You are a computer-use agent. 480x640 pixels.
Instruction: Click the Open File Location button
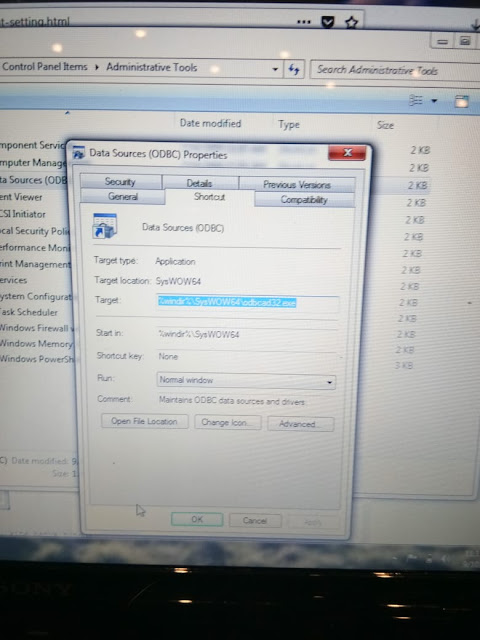tap(144, 421)
